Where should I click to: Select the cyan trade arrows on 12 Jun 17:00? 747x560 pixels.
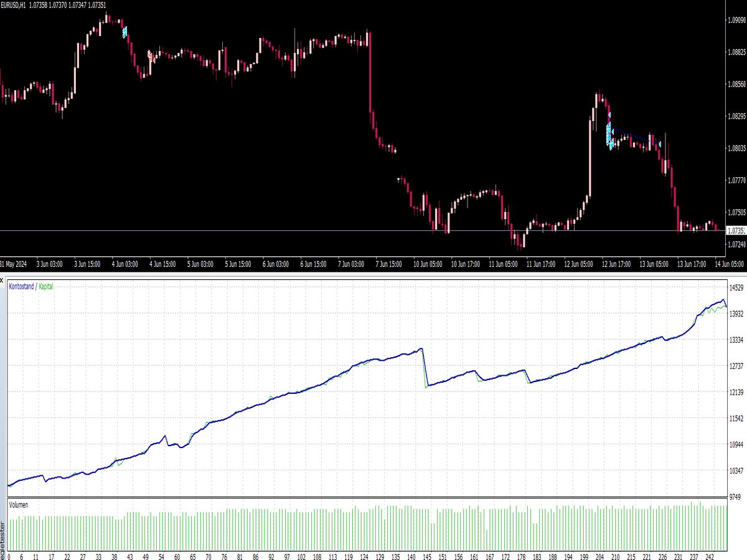[609, 137]
